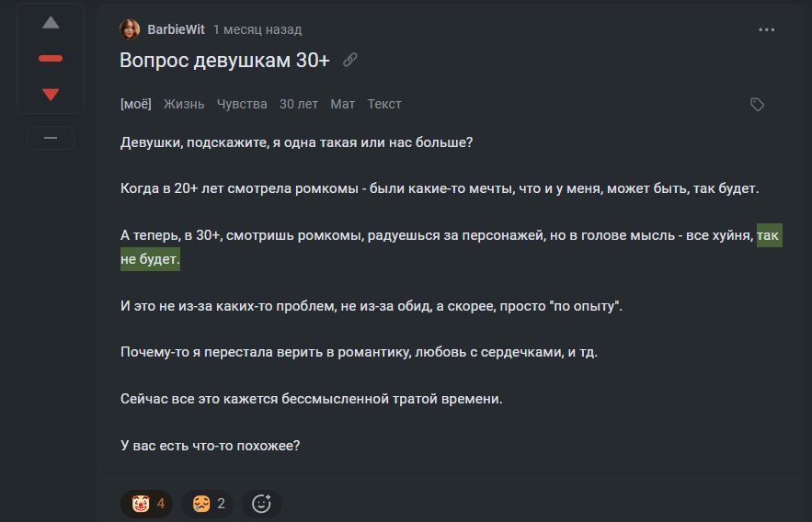This screenshot has width=812, height=522.
Task: Click the 'Текст' tag
Action: coord(384,104)
